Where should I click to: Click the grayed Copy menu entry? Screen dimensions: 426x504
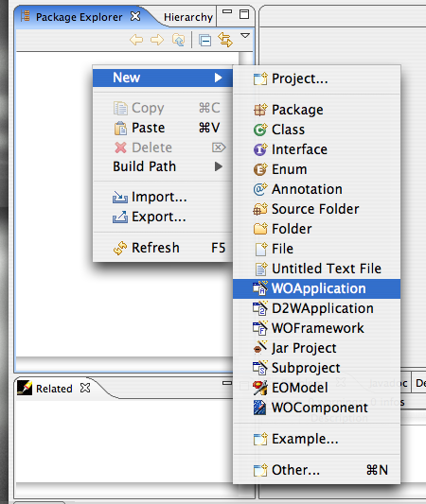(x=163, y=108)
